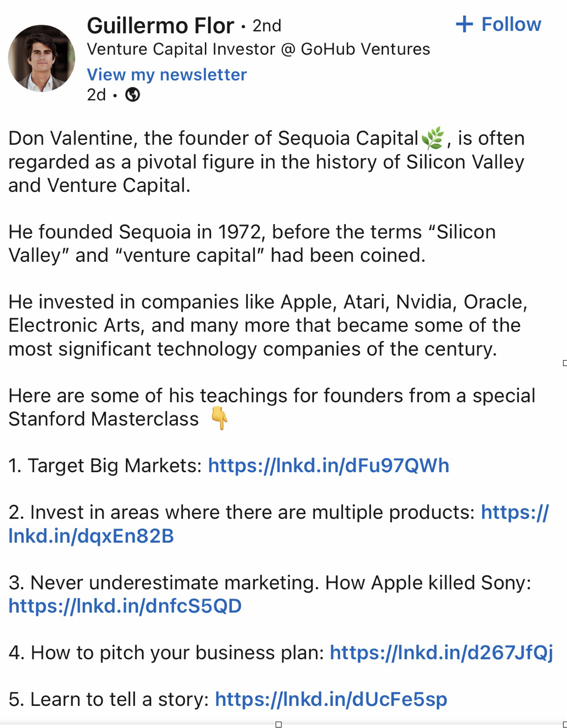Click the paragraph about founding Sequoia in 1972

pos(252,244)
